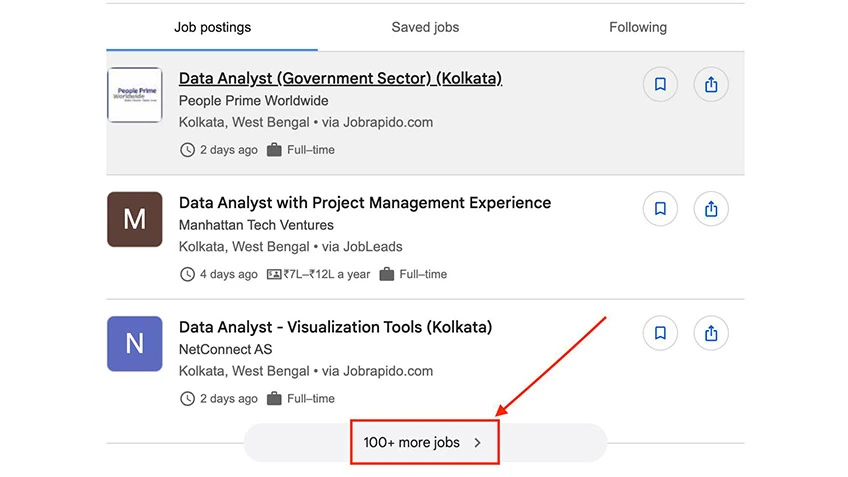Select the People Prime Worldwide company name
The height and width of the screenshot is (477, 848).
[x=254, y=101]
